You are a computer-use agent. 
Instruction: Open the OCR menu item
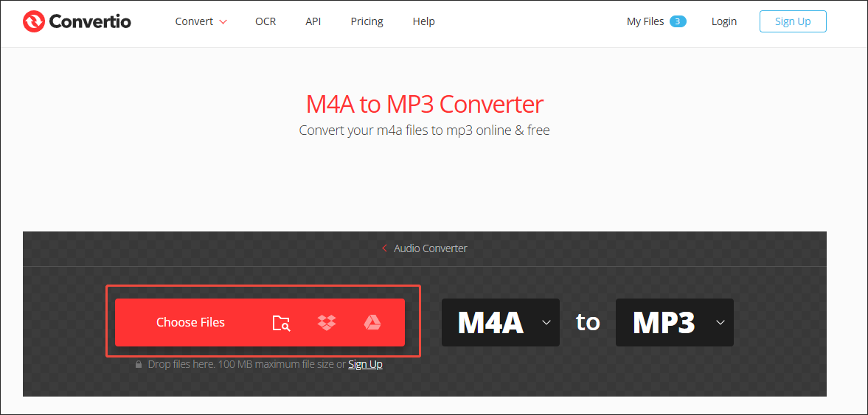[x=265, y=21]
